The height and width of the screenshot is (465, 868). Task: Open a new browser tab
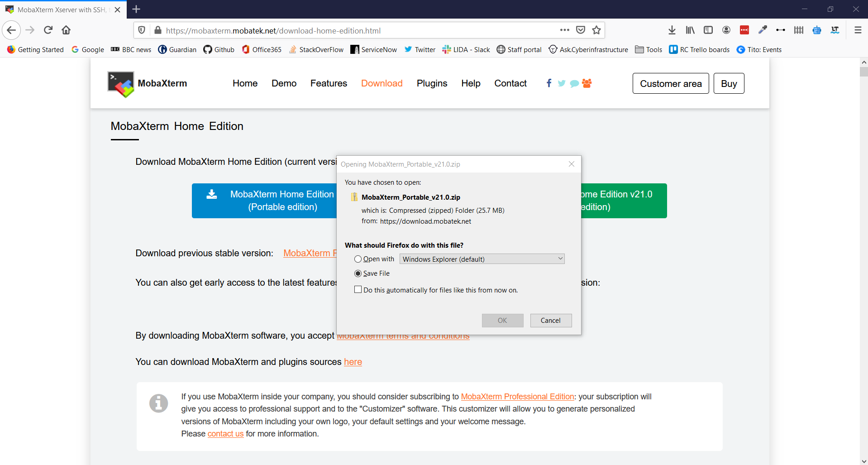136,9
